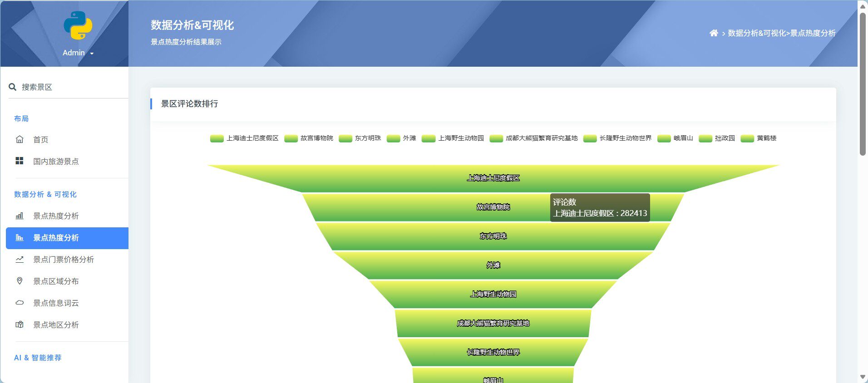Toggle 上海野生动物园 in the legend

coord(453,138)
